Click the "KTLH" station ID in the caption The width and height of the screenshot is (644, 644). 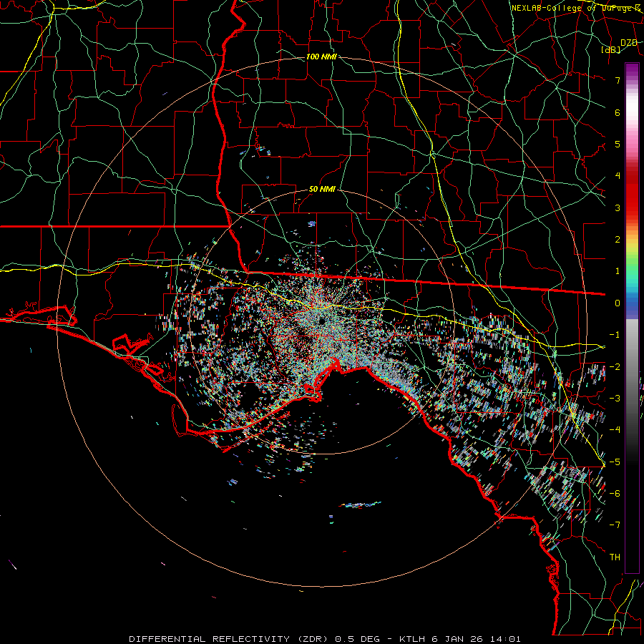pos(412,639)
